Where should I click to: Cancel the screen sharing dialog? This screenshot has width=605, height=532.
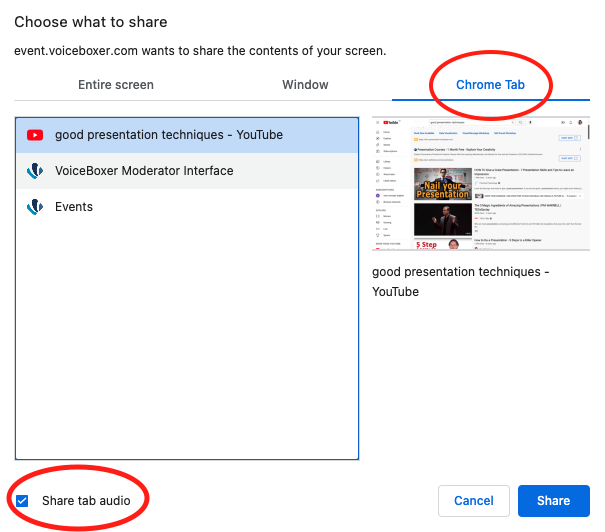[474, 501]
